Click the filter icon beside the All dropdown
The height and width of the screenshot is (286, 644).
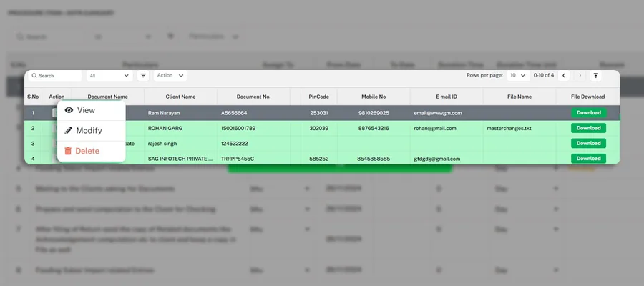point(143,76)
